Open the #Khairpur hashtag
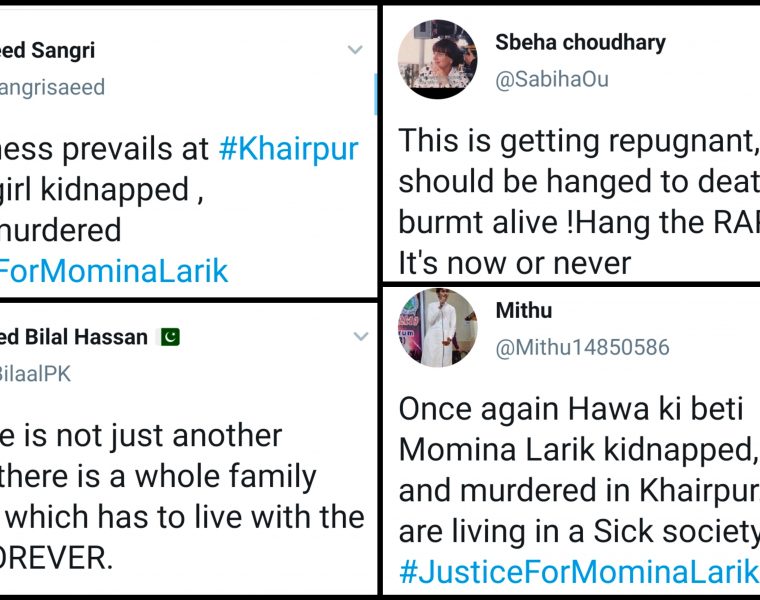 point(289,150)
